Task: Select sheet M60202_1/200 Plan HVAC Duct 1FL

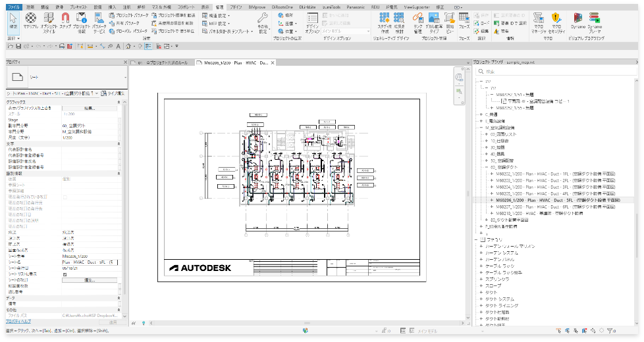Action: 555,174
